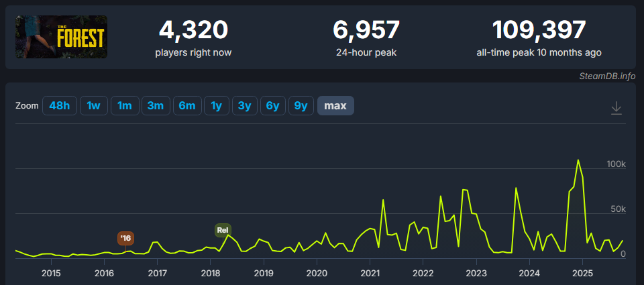
Task: Open the SteamDB.info credit link
Action: (607, 76)
